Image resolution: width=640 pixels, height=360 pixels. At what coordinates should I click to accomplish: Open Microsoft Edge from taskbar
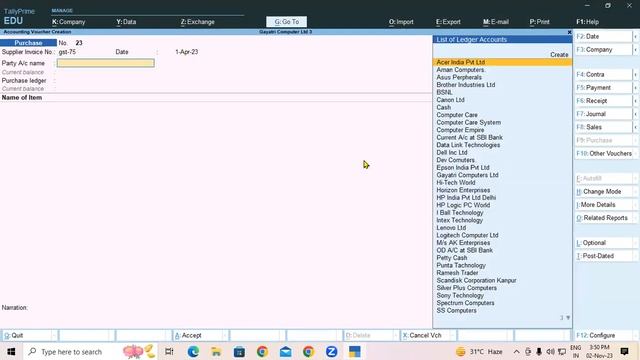[193, 351]
